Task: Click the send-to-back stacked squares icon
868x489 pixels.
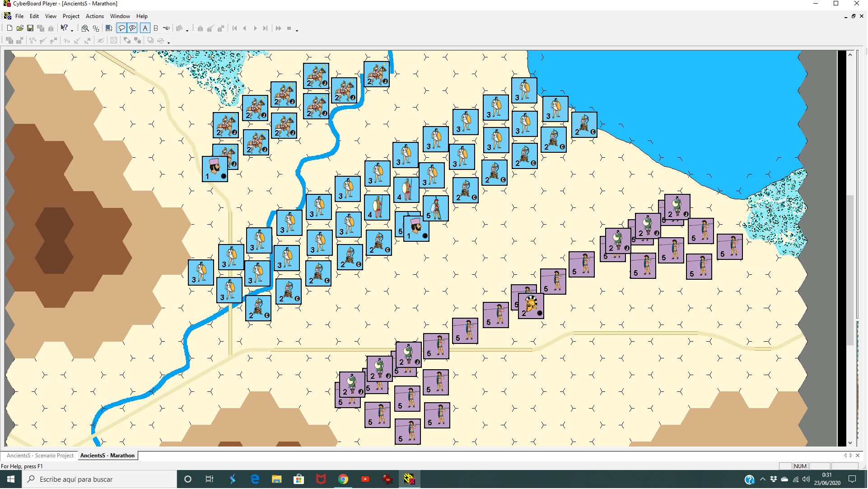Action: point(137,40)
